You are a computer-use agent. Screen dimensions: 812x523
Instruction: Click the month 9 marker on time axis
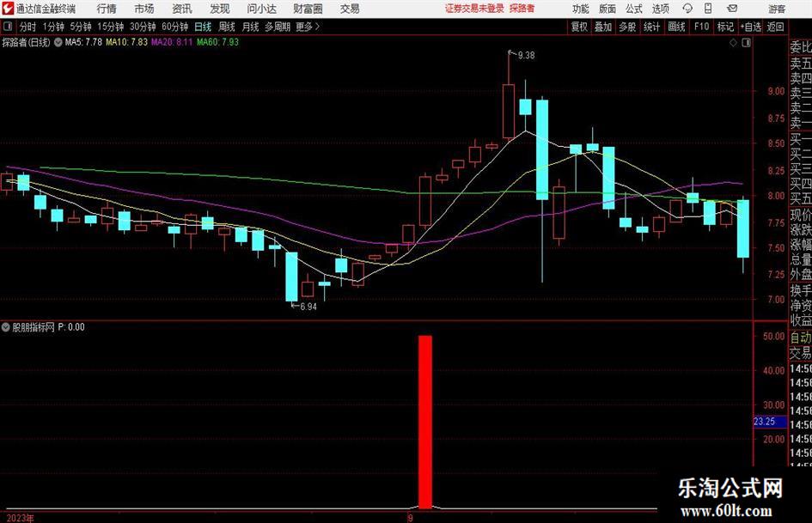click(410, 518)
